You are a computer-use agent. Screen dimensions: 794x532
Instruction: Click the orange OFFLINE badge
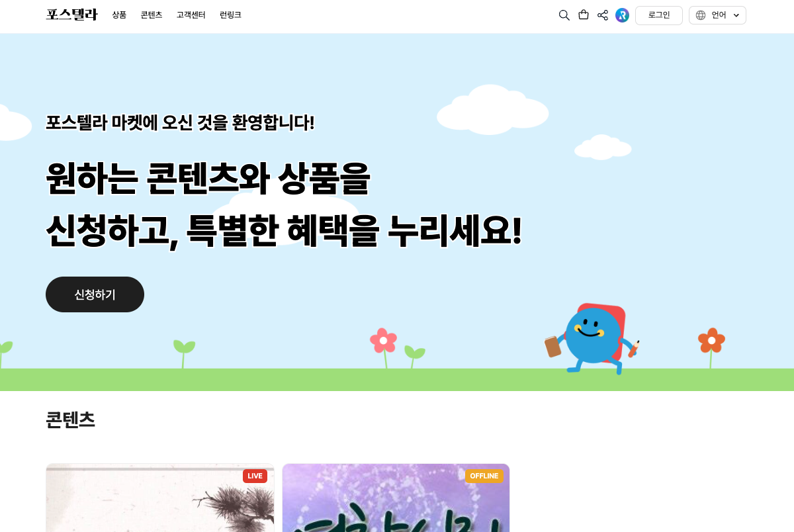click(484, 476)
